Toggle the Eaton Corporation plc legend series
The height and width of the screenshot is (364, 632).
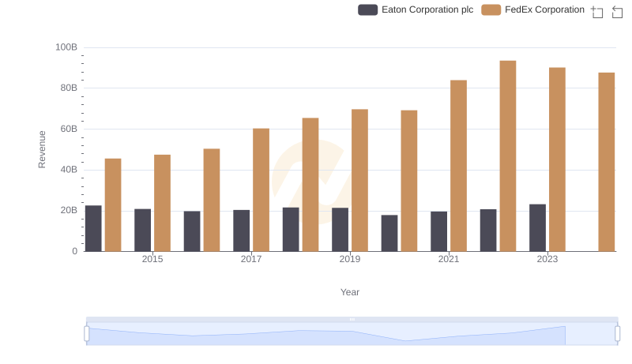point(416,9)
